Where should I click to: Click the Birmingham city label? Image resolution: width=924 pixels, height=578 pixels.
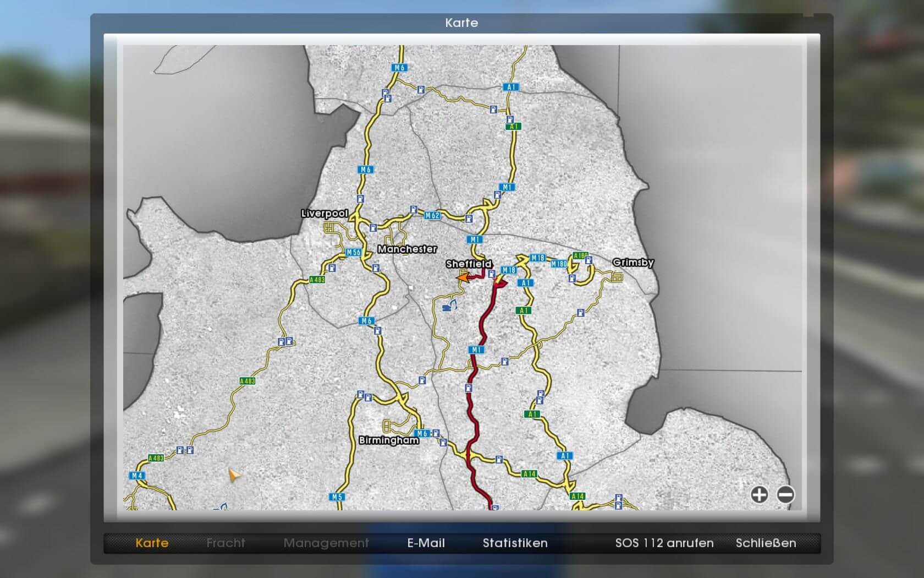pyautogui.click(x=389, y=440)
